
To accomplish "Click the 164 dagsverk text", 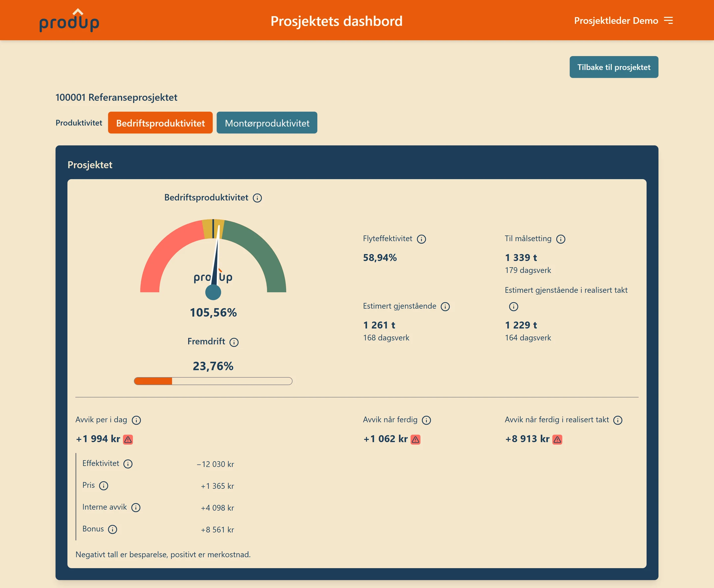I will [x=528, y=338].
